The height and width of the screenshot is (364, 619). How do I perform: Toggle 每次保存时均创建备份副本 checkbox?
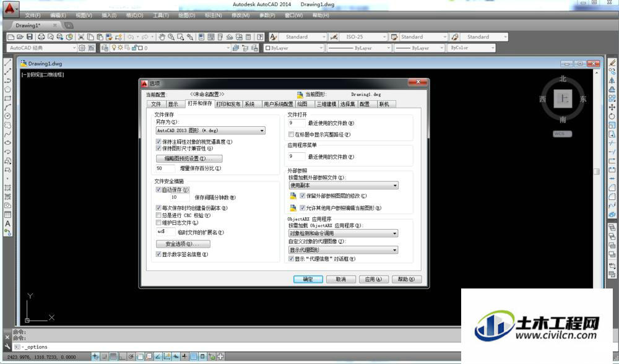point(158,208)
